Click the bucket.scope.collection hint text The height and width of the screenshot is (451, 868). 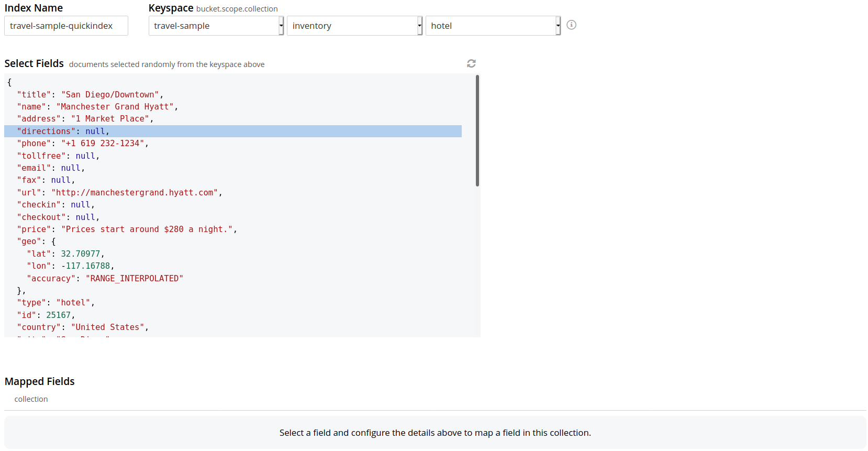pos(237,9)
